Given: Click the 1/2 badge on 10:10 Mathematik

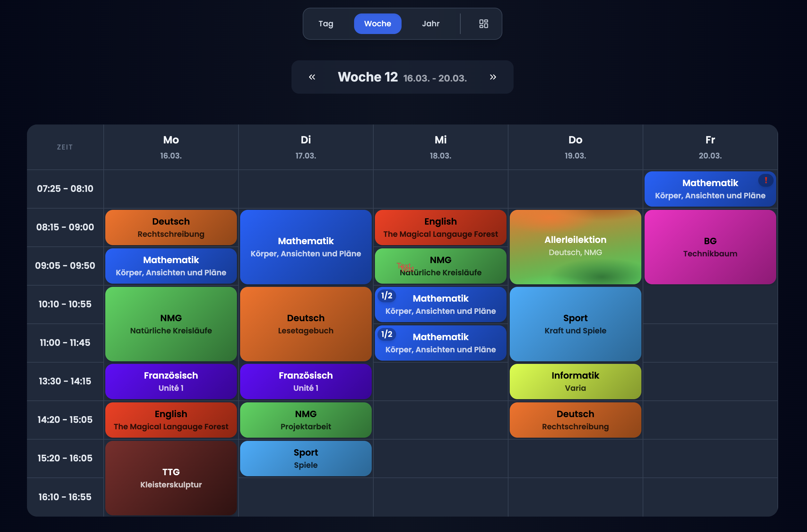Looking at the screenshot, I should coord(386,296).
